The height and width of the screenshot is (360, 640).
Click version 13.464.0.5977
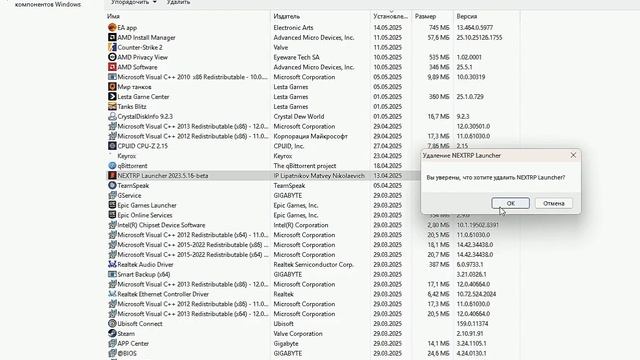(475, 27)
